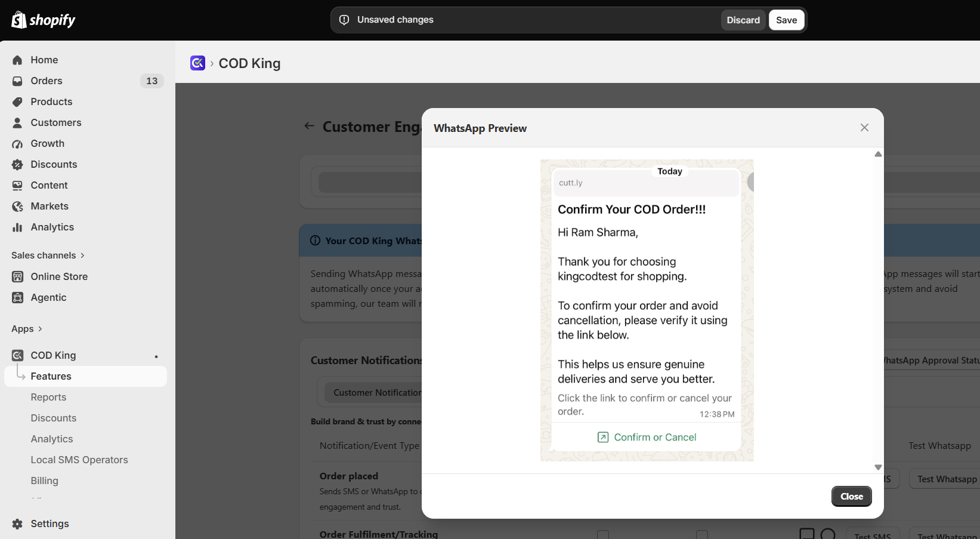Click the scroll-up arrow in the preview dialog

coord(878,154)
